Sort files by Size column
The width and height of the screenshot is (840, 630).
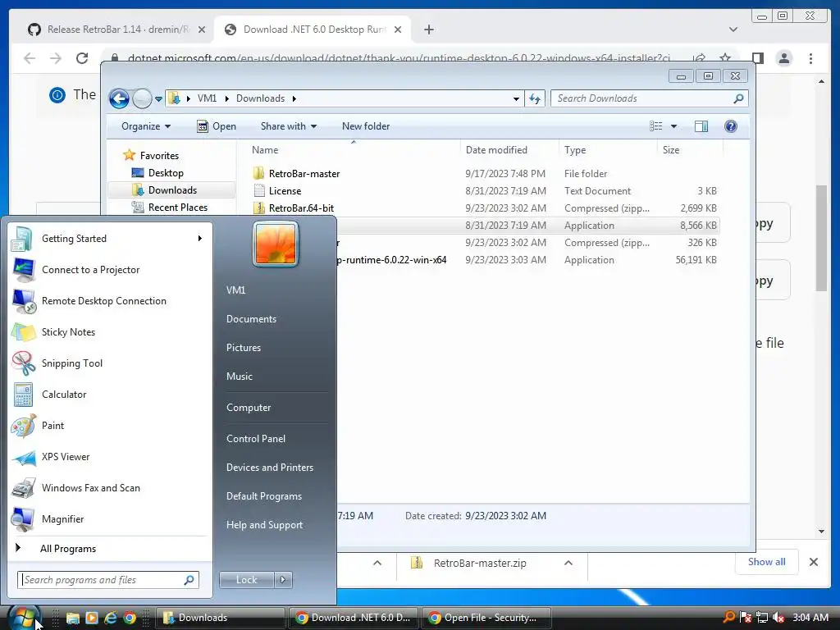(x=671, y=150)
